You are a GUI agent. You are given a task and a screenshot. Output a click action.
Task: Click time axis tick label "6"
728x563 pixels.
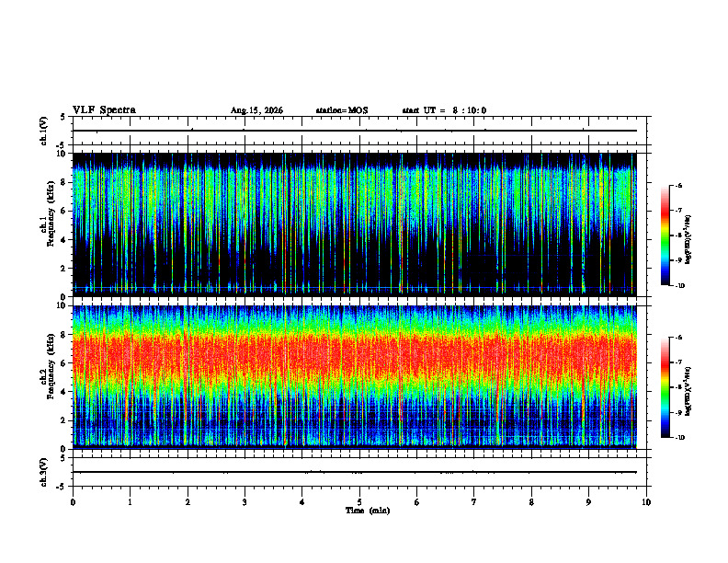coord(417,502)
